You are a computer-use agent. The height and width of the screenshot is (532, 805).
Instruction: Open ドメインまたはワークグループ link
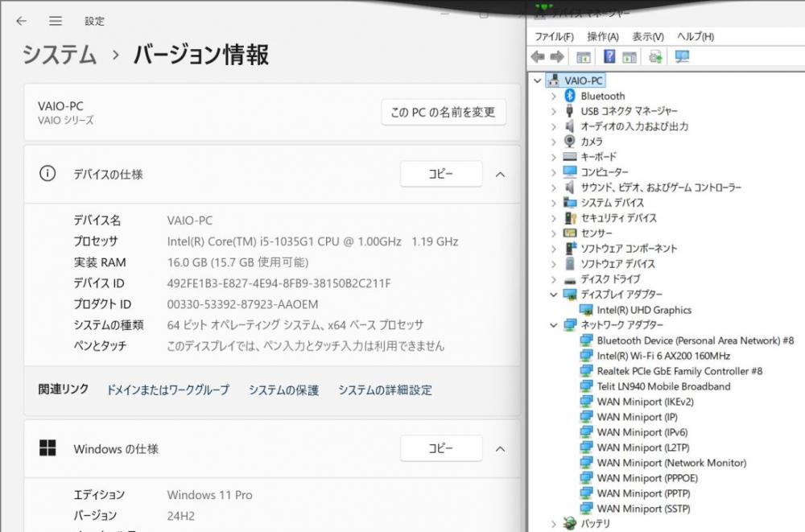click(x=168, y=390)
